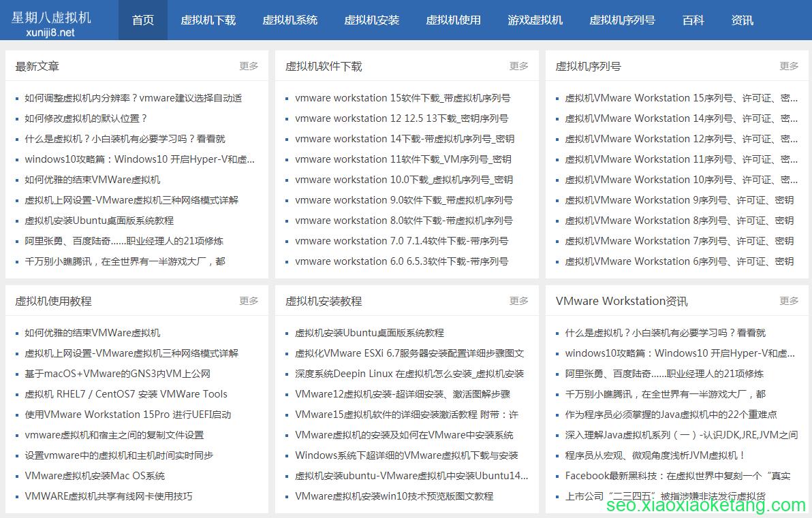Screen dimensions: 812x518
Task: Click 更多 in the 虚拟机安装教程 panel
Action: (519, 301)
